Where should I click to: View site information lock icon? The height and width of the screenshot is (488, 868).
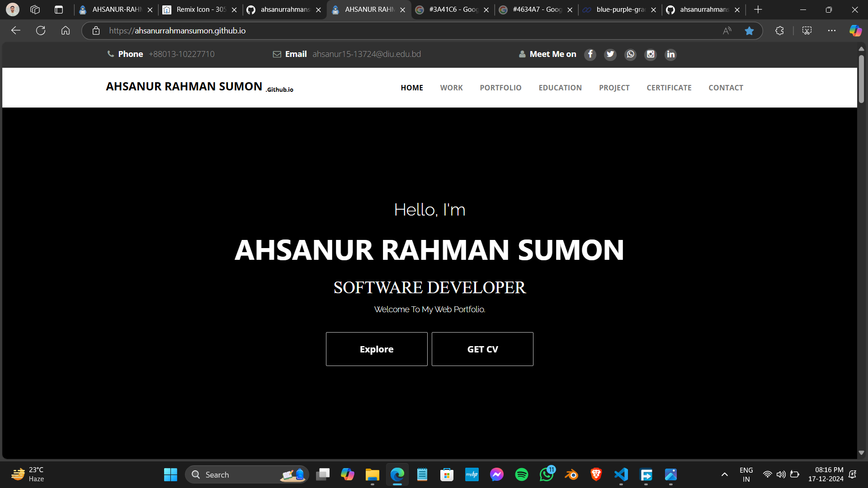tap(96, 31)
